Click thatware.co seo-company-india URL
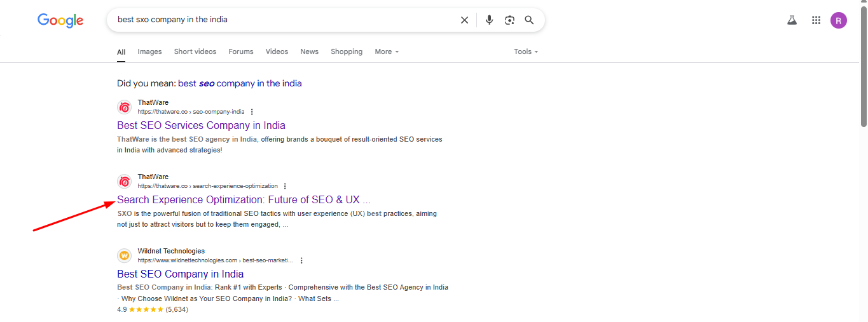Image resolution: width=868 pixels, height=322 pixels. (x=191, y=112)
